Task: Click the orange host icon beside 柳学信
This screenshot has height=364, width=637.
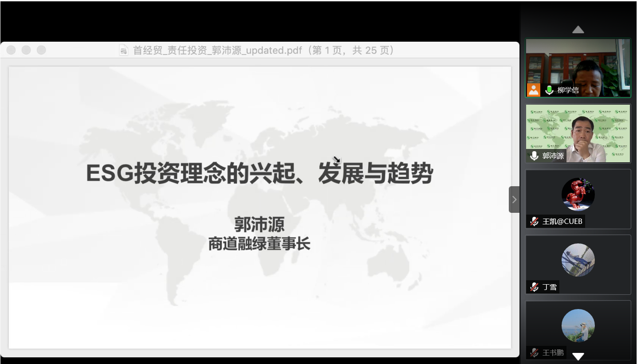Action: (534, 90)
